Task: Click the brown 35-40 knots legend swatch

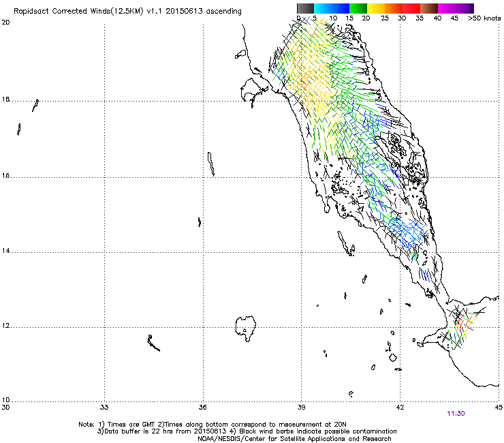Action: pyautogui.click(x=429, y=8)
